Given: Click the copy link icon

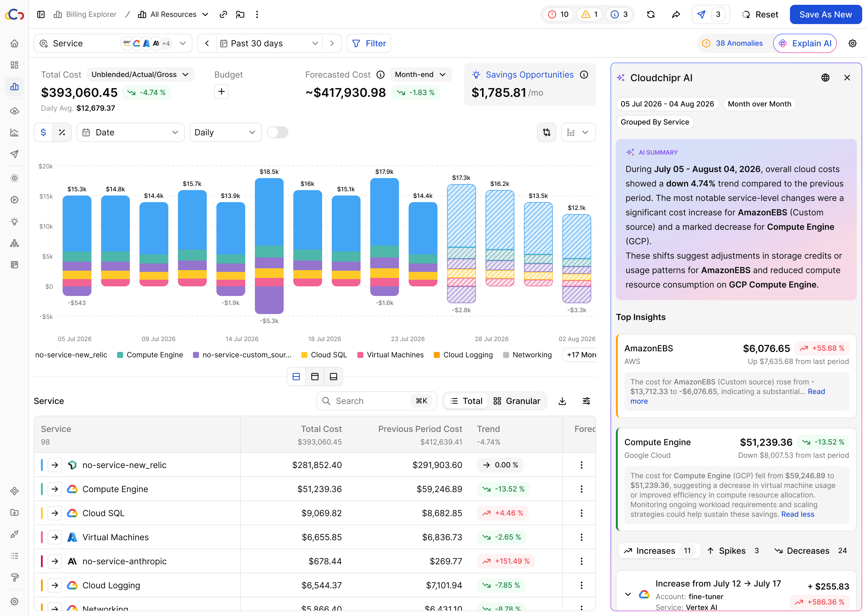Looking at the screenshot, I should coord(223,14).
